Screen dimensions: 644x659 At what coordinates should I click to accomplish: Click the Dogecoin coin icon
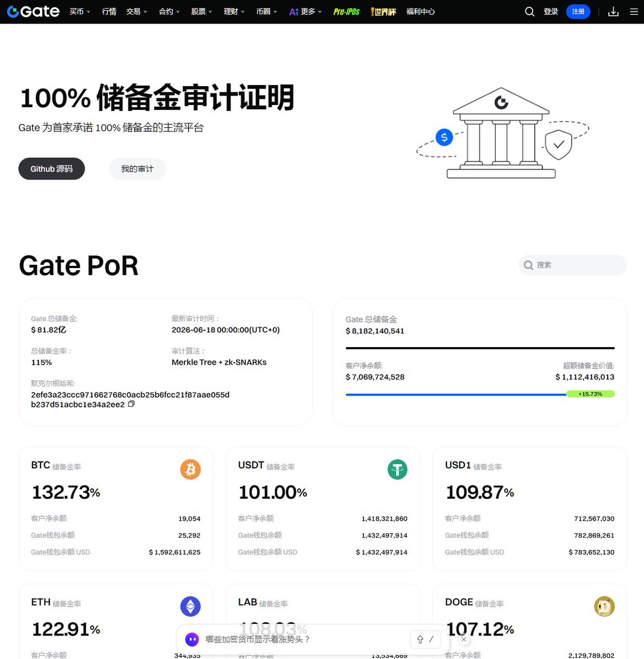pyautogui.click(x=604, y=606)
